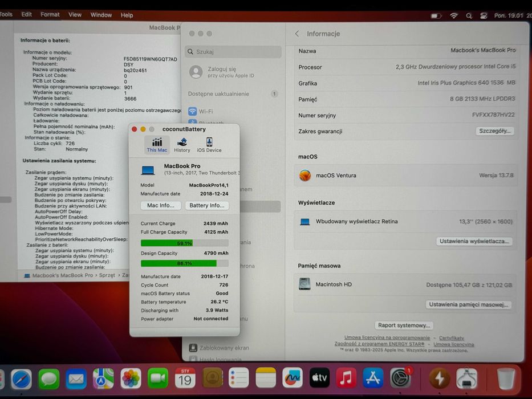Switch to the This Mac tab in coconutBattery
The width and height of the screenshot is (532, 399).
point(157,145)
